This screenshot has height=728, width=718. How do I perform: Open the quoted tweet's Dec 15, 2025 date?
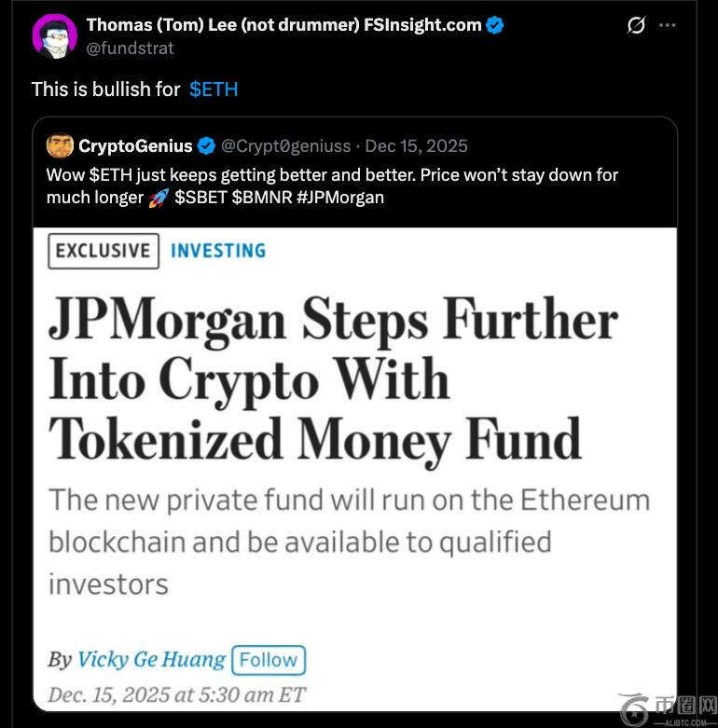pyautogui.click(x=416, y=146)
